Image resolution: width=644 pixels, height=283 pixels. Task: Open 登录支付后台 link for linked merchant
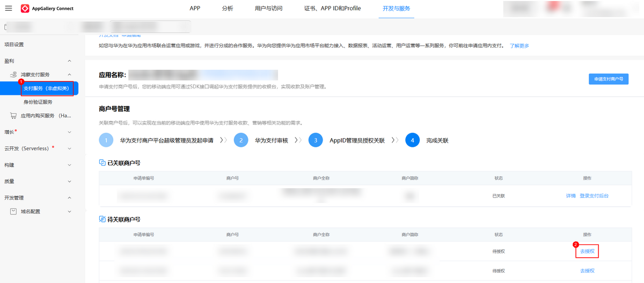pyautogui.click(x=594, y=196)
